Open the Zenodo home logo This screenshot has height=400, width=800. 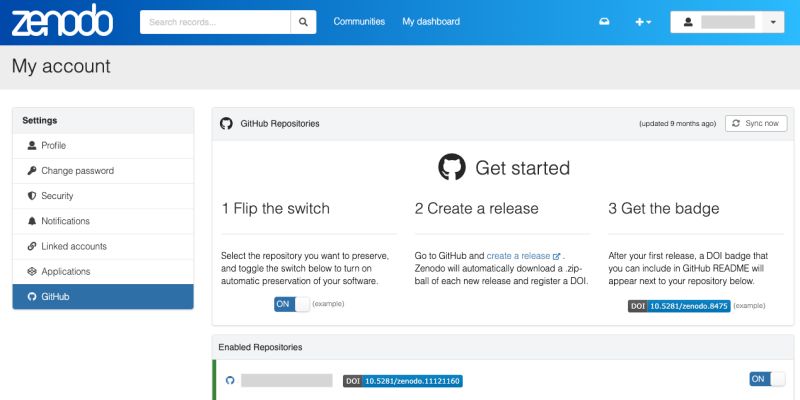[62, 21]
